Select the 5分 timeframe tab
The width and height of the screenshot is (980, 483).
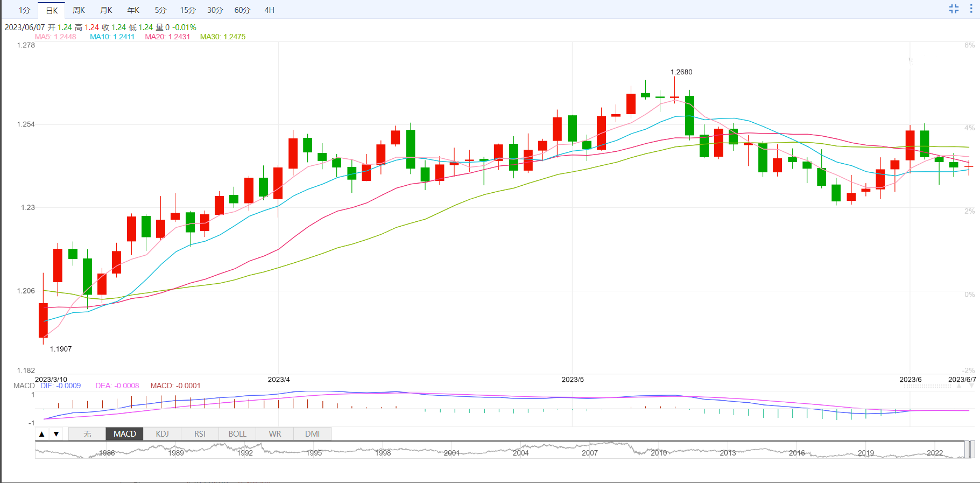(160, 10)
